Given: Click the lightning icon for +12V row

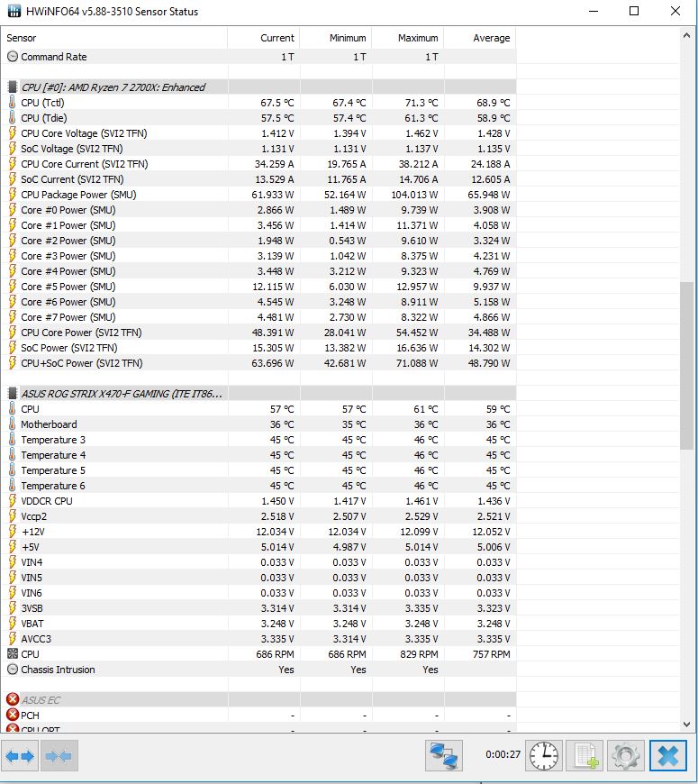Looking at the screenshot, I should point(13,532).
